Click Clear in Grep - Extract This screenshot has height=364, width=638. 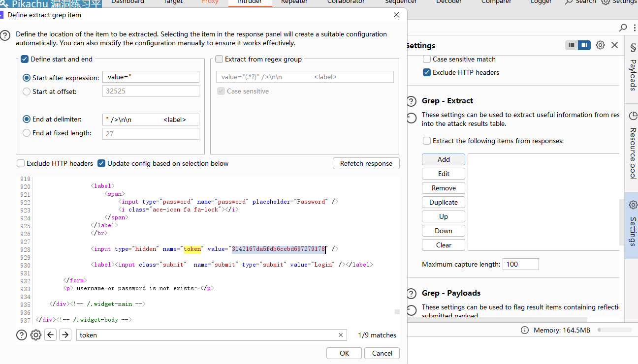point(444,245)
